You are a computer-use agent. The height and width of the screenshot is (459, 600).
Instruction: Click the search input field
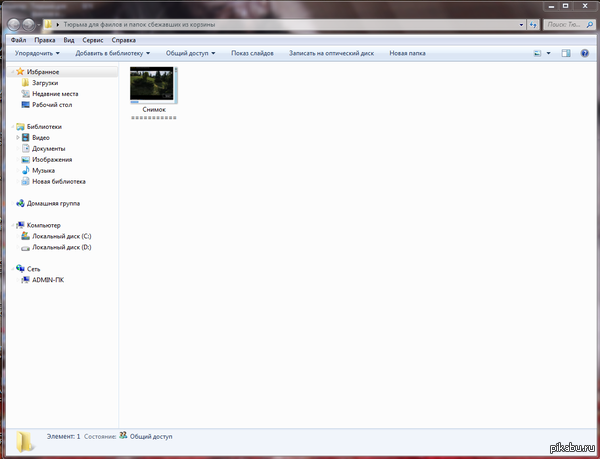click(x=564, y=24)
